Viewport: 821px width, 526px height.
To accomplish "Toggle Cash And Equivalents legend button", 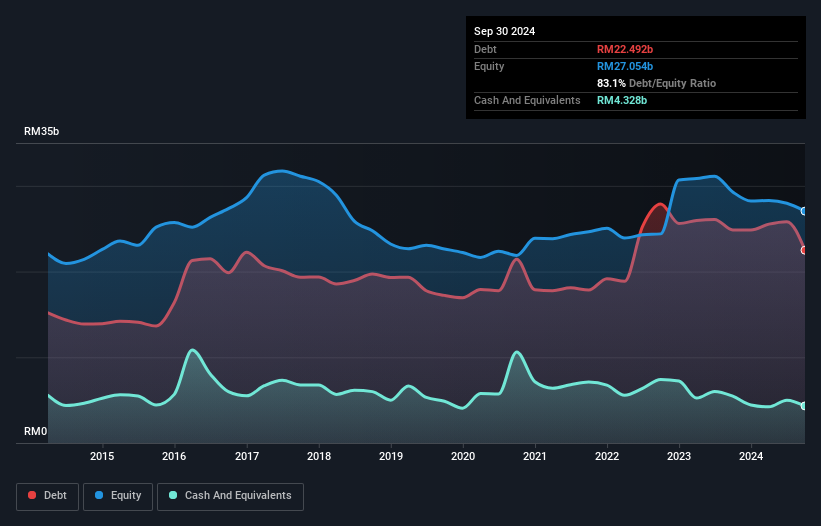I will click(x=230, y=496).
